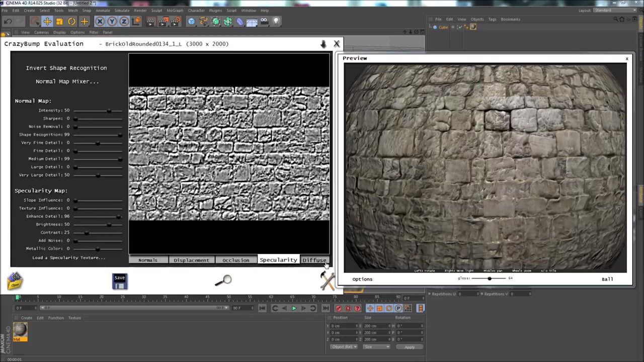The image size is (644, 362).
Task: Select the Rotate tool in Cinema 4D toolbar
Action: pyautogui.click(x=71, y=21)
